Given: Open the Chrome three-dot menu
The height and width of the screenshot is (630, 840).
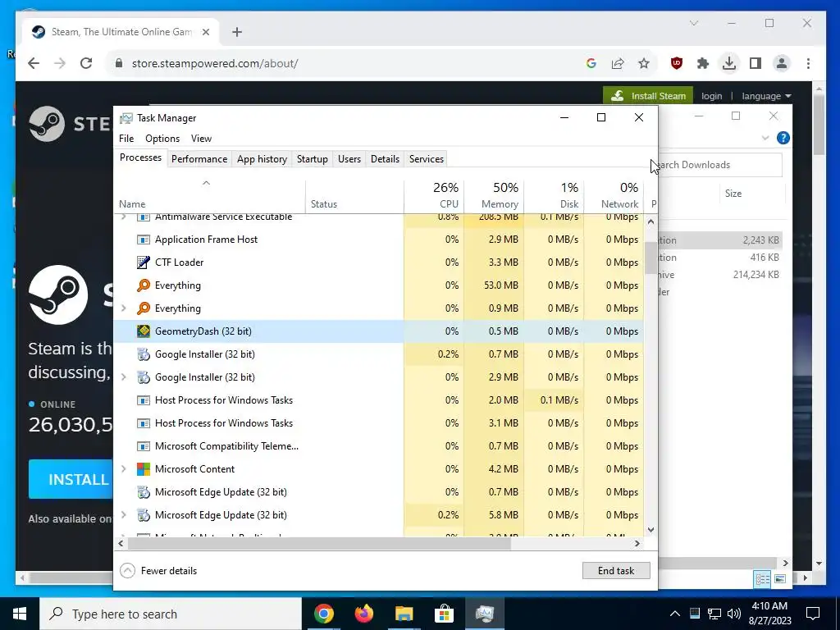Looking at the screenshot, I should [808, 63].
